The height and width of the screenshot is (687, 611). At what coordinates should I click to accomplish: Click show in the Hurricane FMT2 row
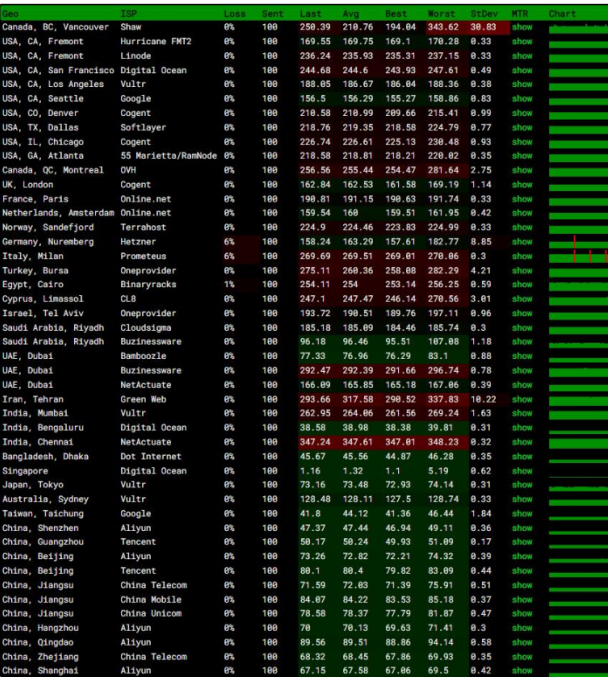(x=522, y=42)
